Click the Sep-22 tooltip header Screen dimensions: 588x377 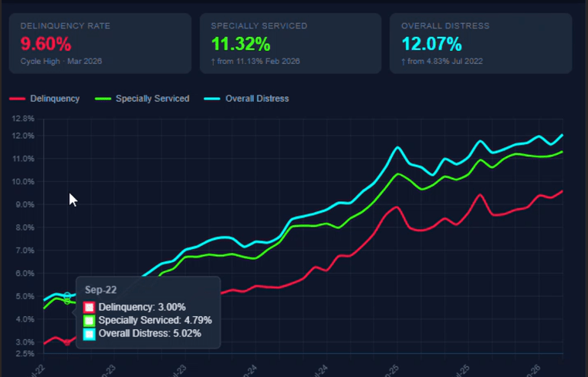click(x=100, y=291)
